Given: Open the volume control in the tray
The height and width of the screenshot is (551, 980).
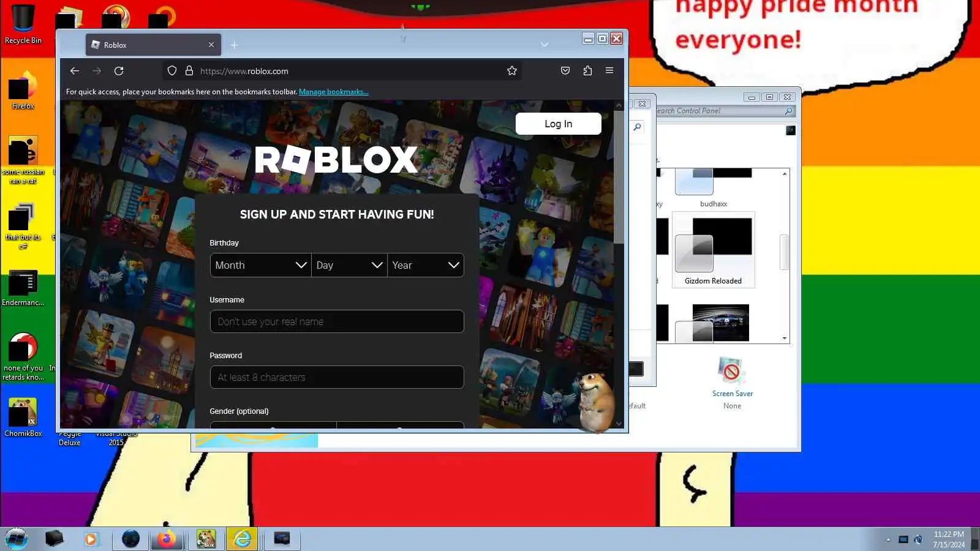Looking at the screenshot, I should (918, 539).
